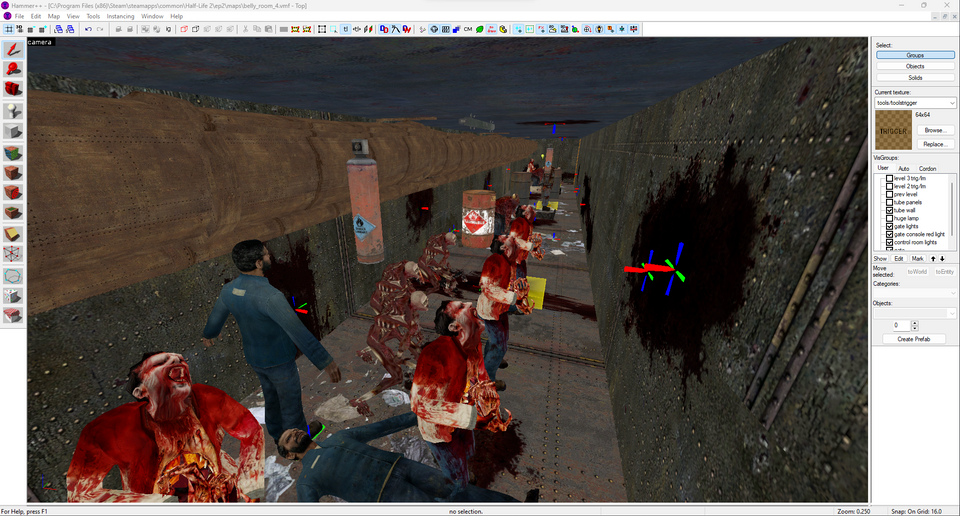Open the Map menu

click(54, 17)
